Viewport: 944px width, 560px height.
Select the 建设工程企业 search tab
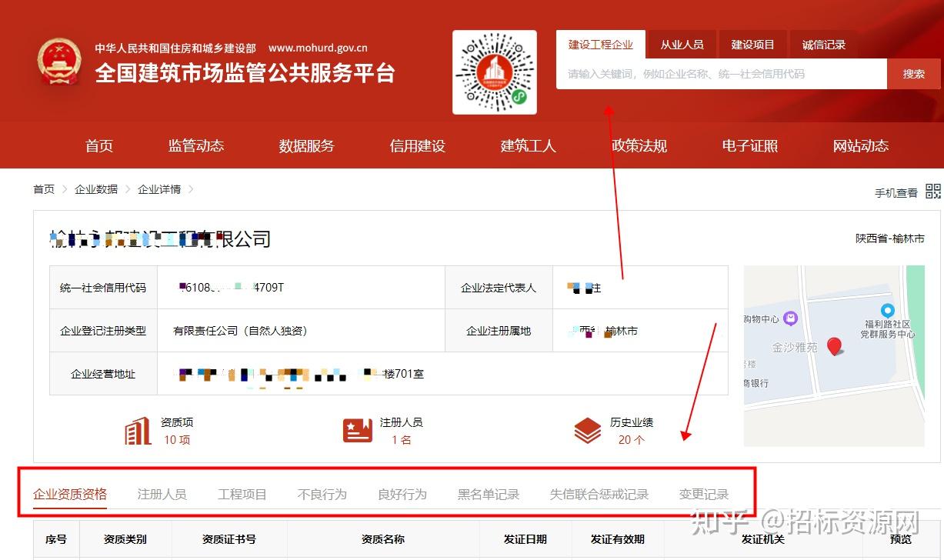pyautogui.click(x=601, y=45)
